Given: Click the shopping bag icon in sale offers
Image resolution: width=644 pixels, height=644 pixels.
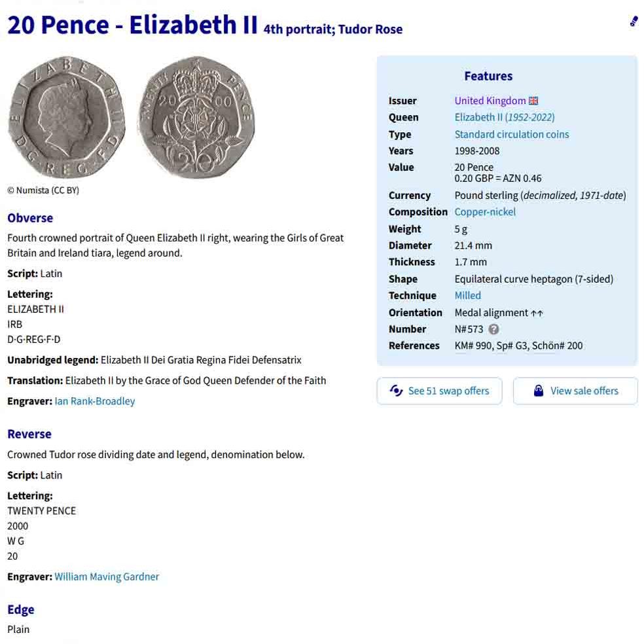Looking at the screenshot, I should point(539,391).
